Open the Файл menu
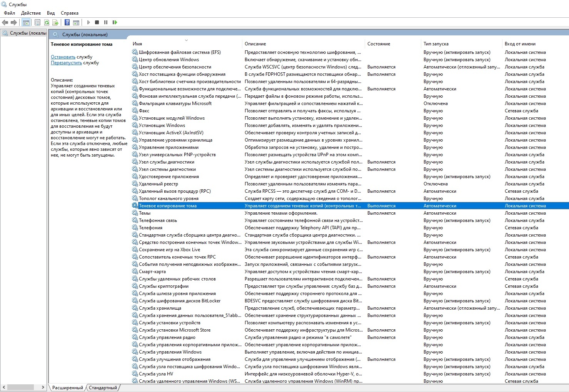 coord(10,13)
